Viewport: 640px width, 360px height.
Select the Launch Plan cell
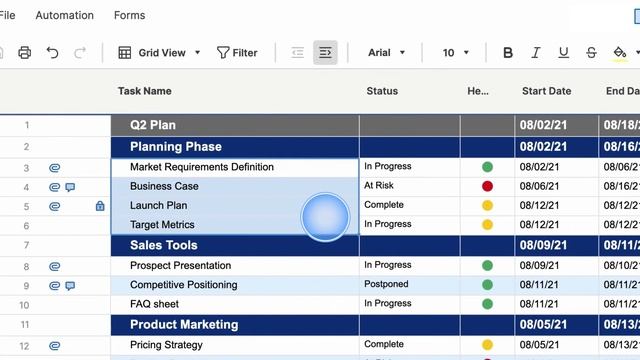tap(235, 206)
